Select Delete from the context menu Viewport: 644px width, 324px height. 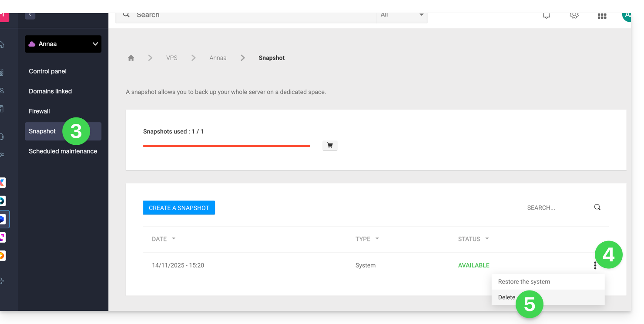pos(507,297)
